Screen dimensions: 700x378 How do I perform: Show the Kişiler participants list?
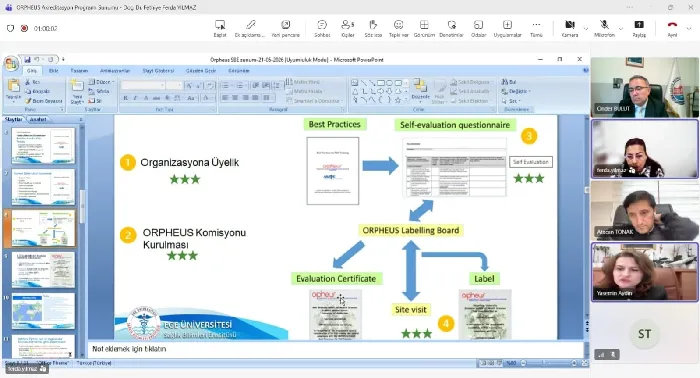tap(347, 28)
